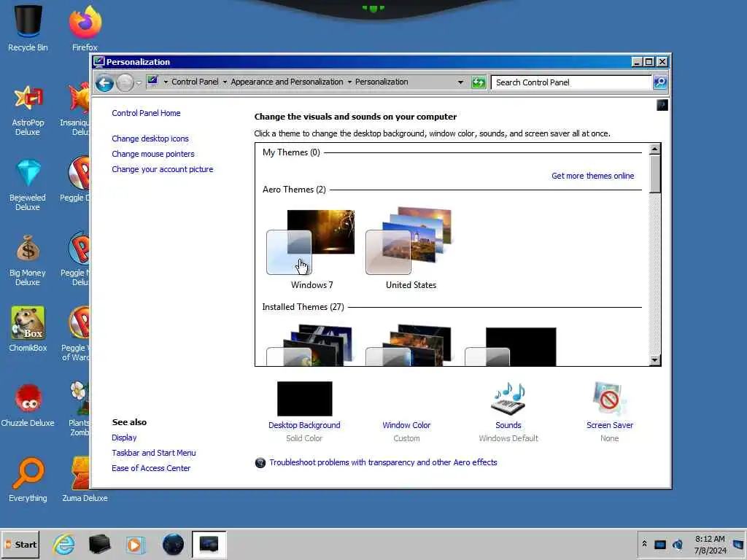
Task: Click the Start button on taskbar
Action: tap(20, 545)
